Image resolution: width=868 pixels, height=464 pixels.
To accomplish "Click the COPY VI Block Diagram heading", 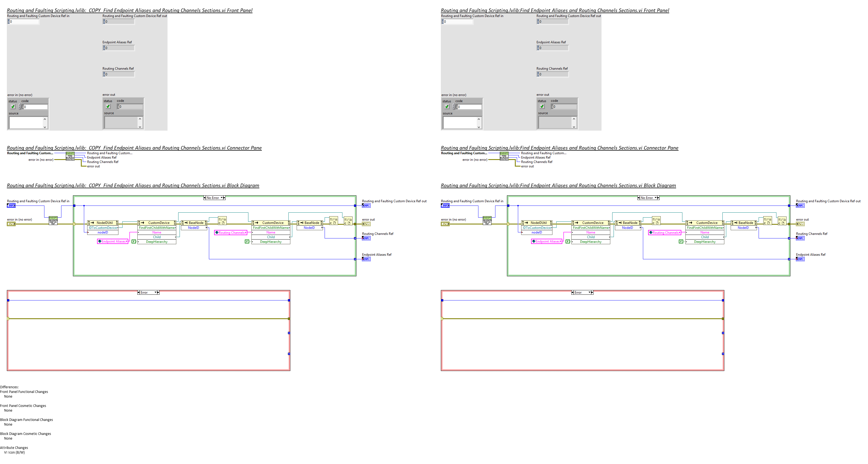I will [133, 185].
